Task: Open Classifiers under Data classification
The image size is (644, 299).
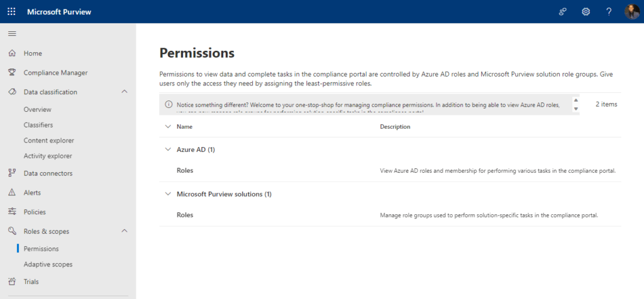Action: [38, 125]
